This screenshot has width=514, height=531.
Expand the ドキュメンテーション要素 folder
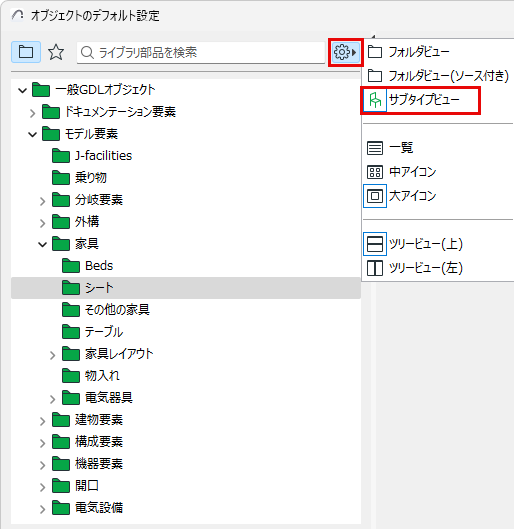point(33,113)
